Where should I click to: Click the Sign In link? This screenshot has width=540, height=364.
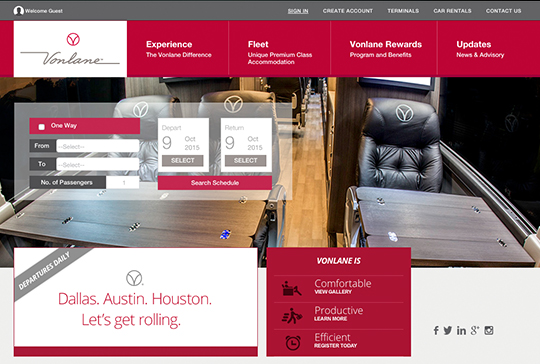(x=298, y=11)
